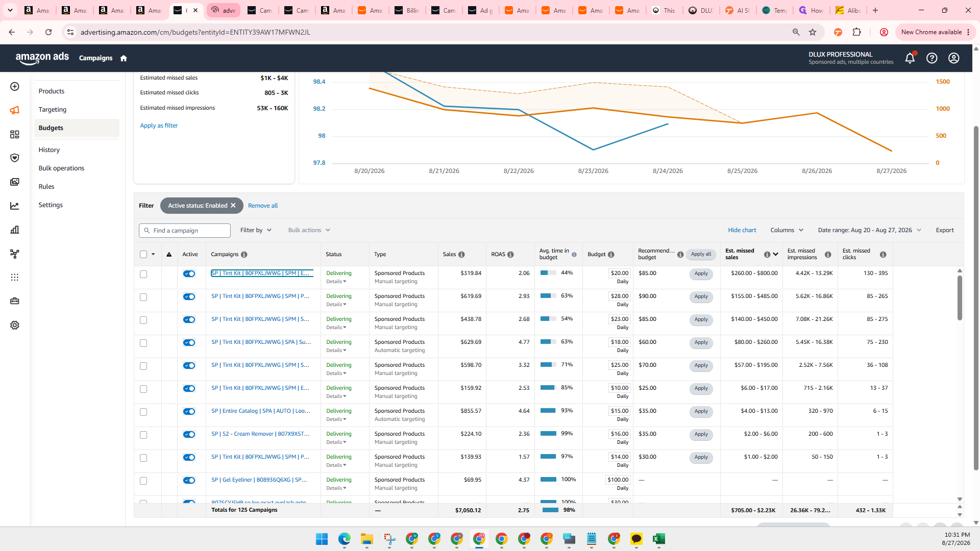Open the Columns dropdown
This screenshot has height=551, width=980.
[x=787, y=230]
